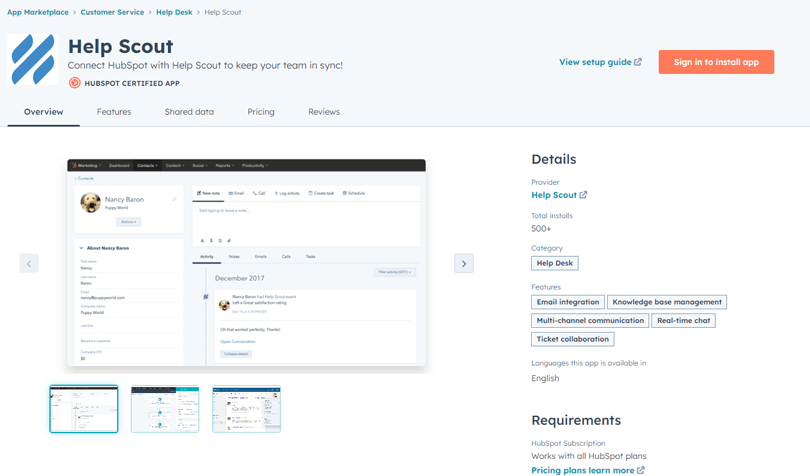Click the English language entry

[545, 378]
